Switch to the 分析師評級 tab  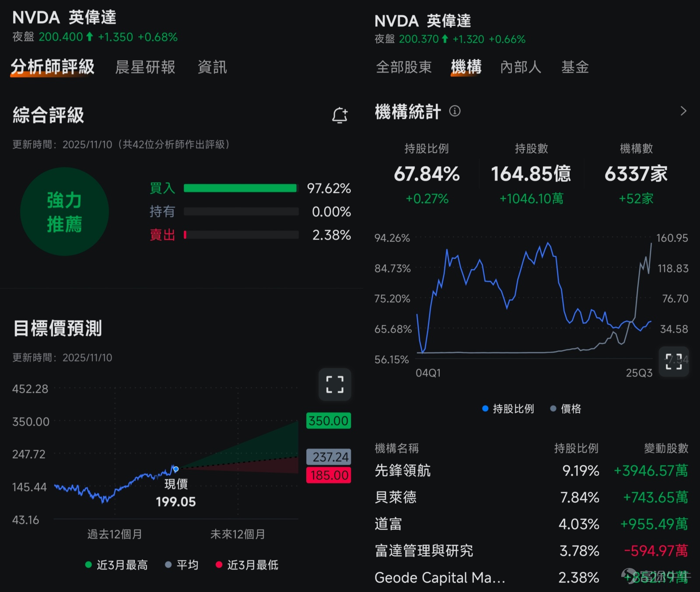tap(52, 67)
